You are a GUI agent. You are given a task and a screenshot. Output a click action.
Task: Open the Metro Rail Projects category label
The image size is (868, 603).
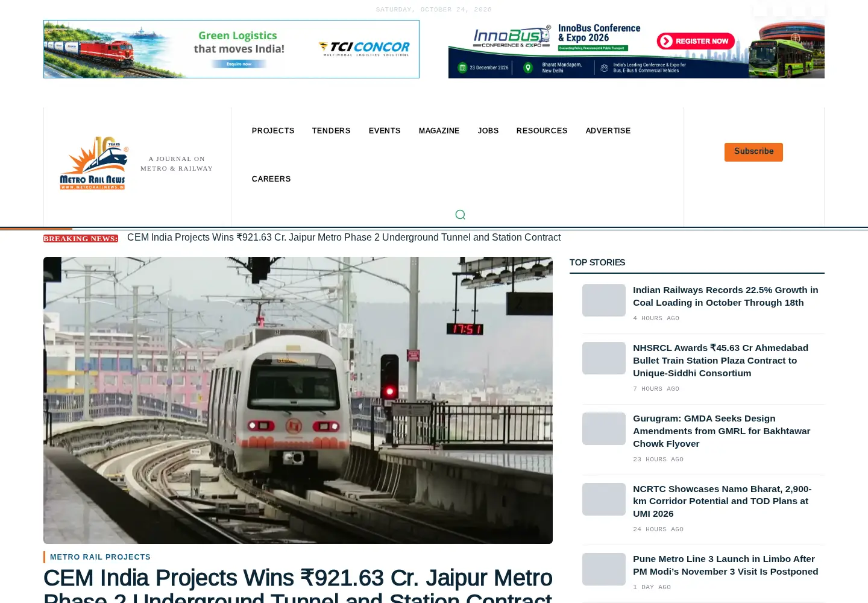point(100,557)
